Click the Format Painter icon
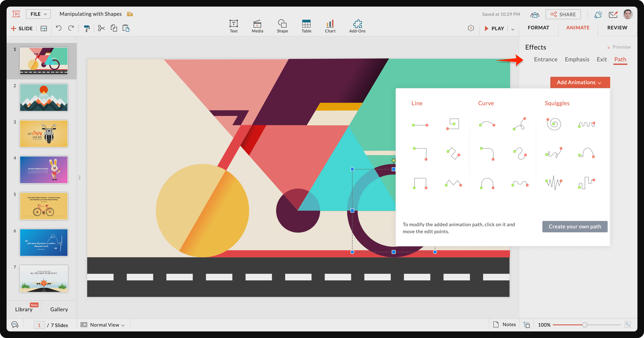 click(87, 28)
